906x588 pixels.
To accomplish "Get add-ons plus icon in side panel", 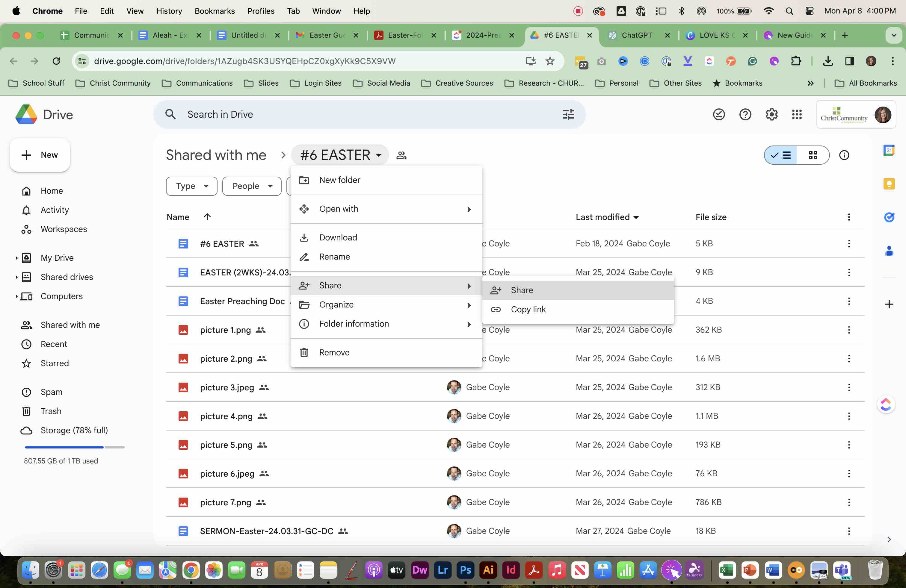I will (x=889, y=304).
